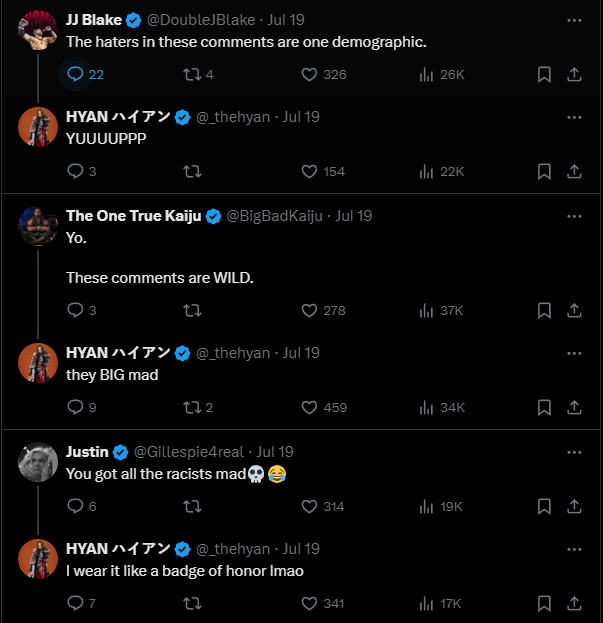Reply to JJ Blake's haters tweet

pyautogui.click(x=76, y=74)
